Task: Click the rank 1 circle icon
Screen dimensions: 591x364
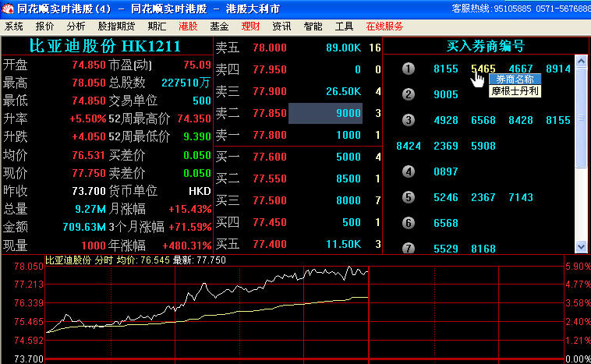Action: [x=408, y=69]
